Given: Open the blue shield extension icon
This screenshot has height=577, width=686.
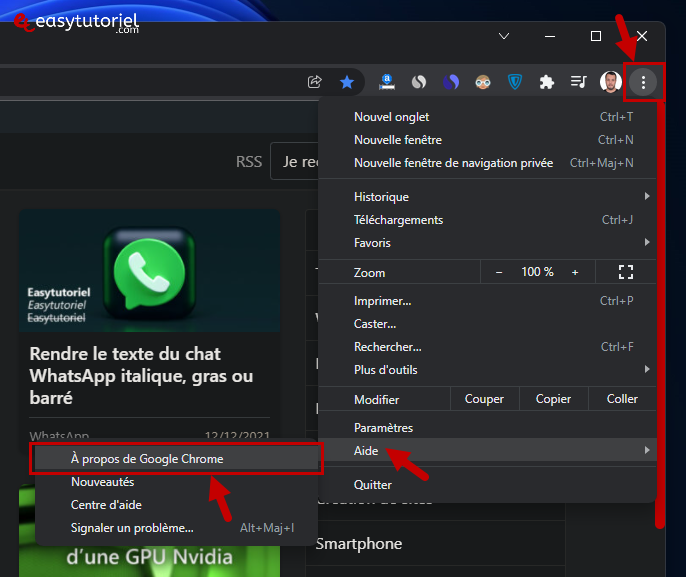Looking at the screenshot, I should tap(515, 82).
